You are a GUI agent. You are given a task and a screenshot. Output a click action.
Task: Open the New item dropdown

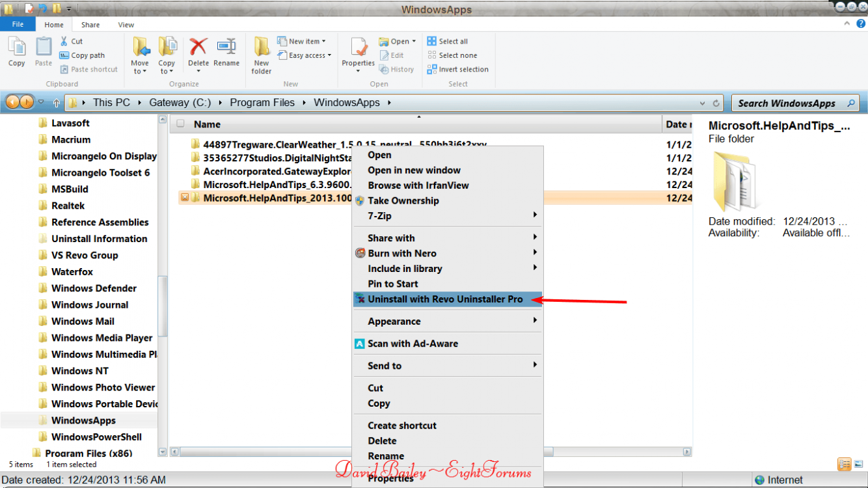[301, 41]
